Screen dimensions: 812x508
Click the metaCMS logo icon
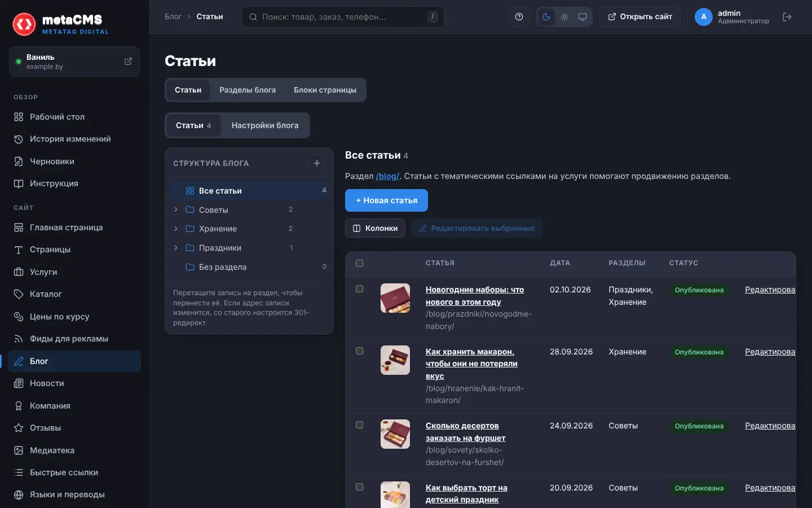(24, 24)
